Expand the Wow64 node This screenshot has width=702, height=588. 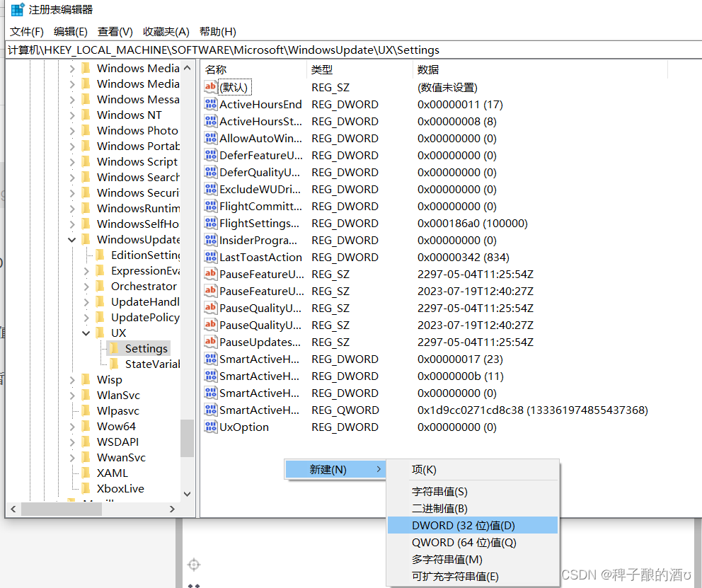click(x=72, y=427)
